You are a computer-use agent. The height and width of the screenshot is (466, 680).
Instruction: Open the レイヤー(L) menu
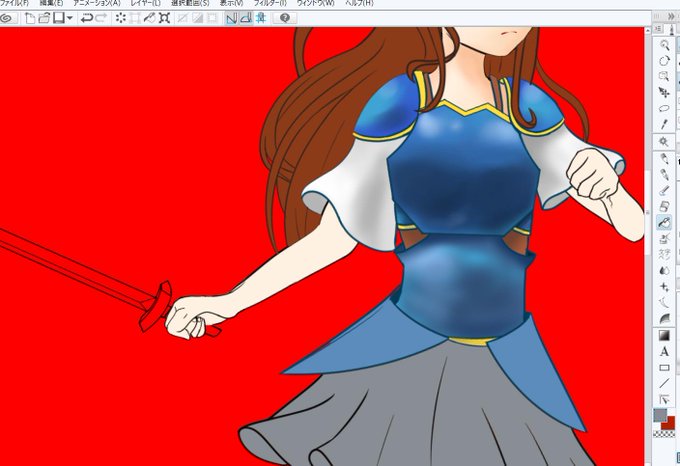click(146, 3)
